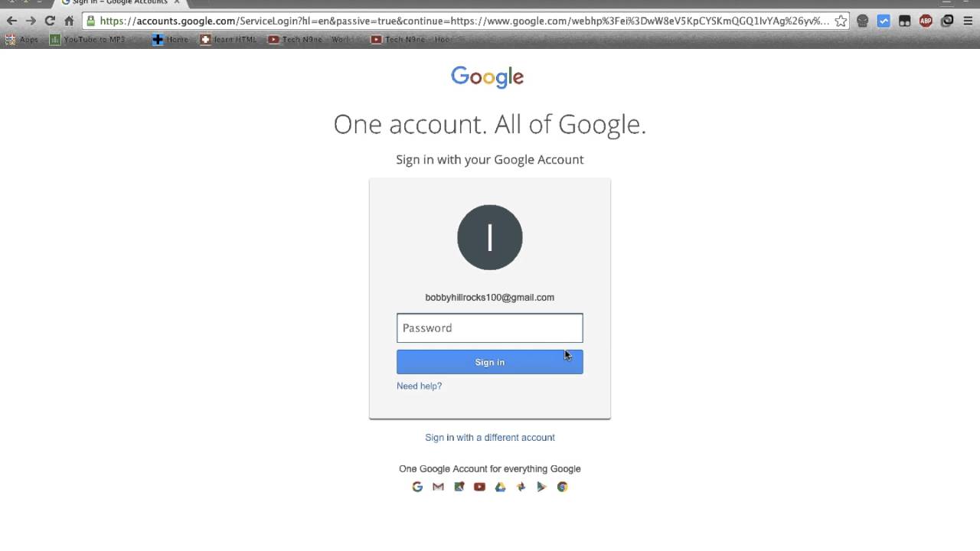
Task: Click the Gmail icon below the sign-in card
Action: (438, 487)
